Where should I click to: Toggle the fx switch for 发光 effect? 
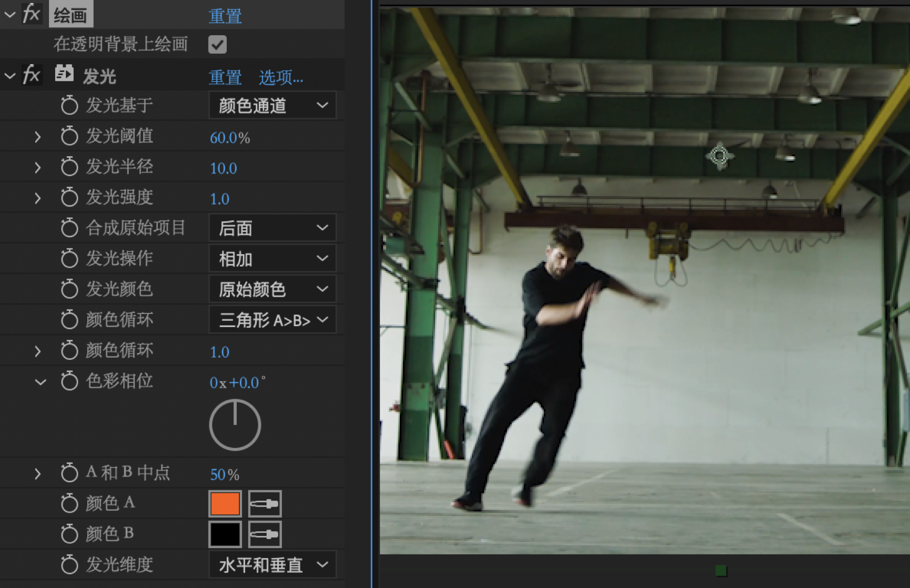(x=31, y=75)
